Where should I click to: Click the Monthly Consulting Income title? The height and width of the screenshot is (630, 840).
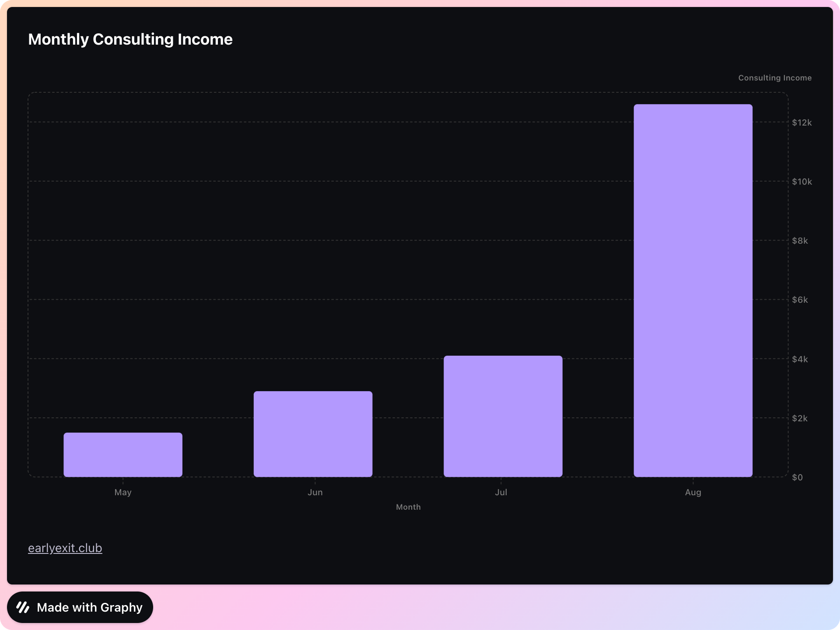click(130, 39)
